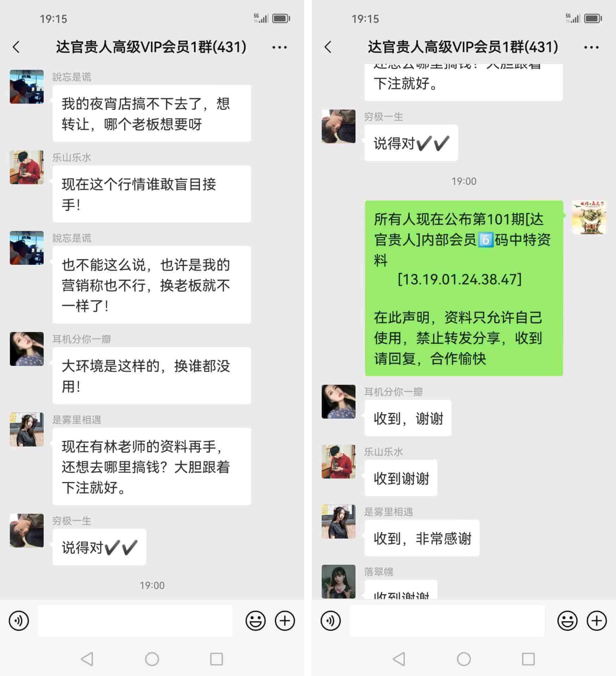Focus the message input field in left chat
Image resolution: width=616 pixels, height=676 pixels.
click(135, 620)
